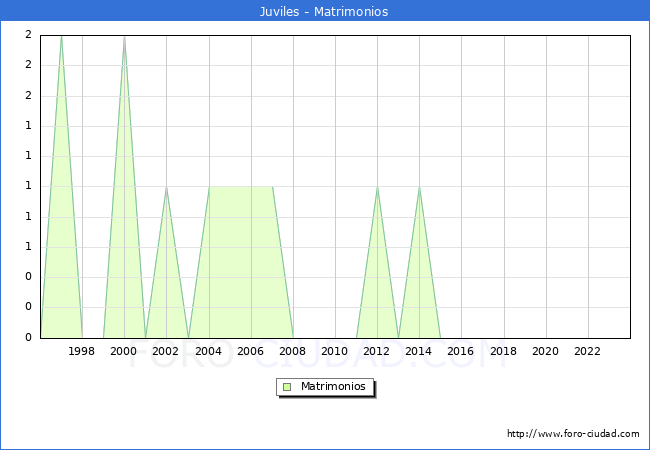Click the 2008 x-axis label
650x450 pixels.
293,351
